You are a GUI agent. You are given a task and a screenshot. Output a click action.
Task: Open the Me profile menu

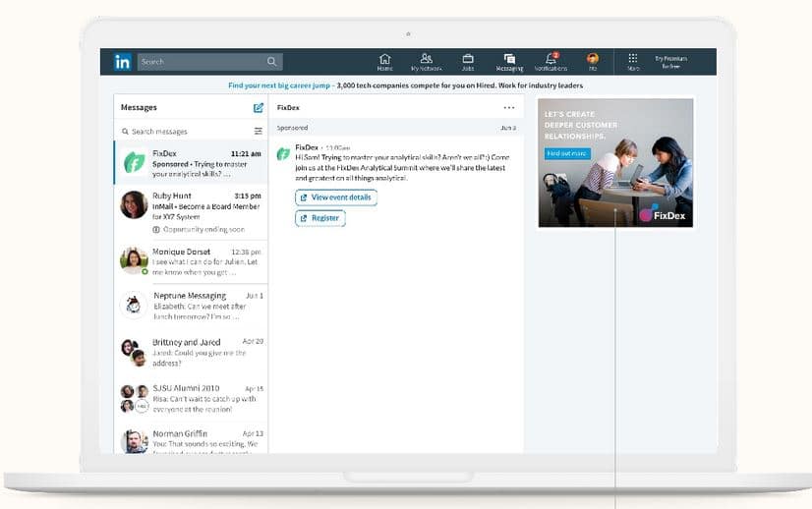point(593,62)
